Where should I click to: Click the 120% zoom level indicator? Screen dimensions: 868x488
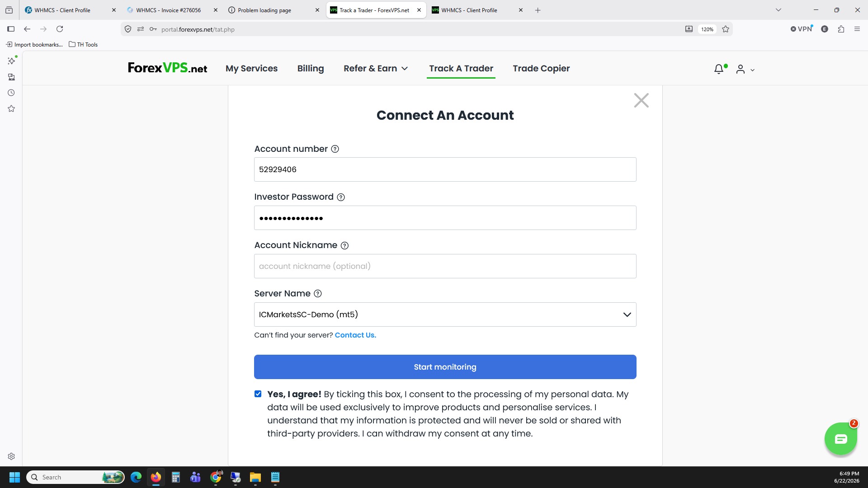click(x=707, y=29)
